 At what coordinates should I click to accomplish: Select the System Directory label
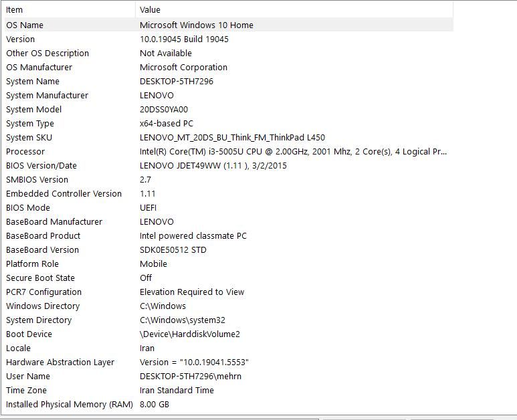point(39,320)
